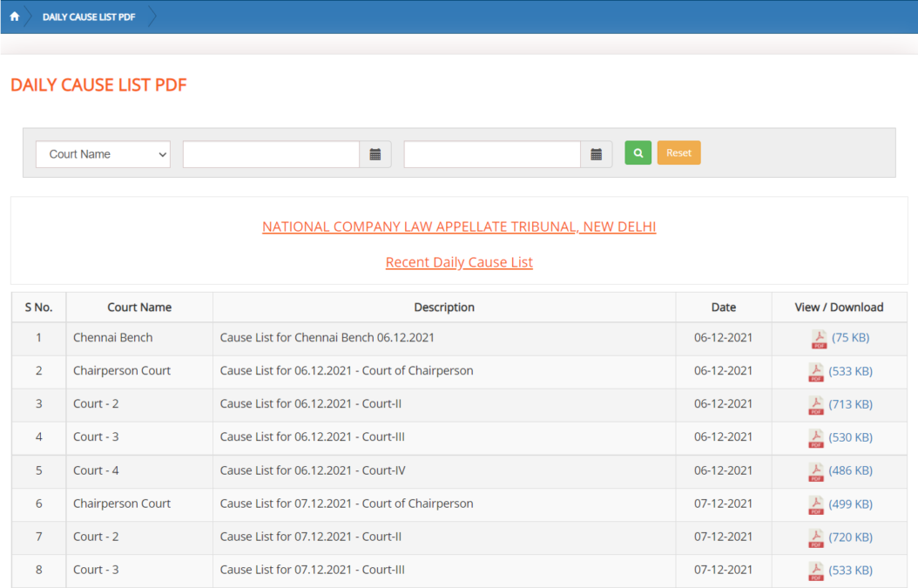Select 'Cause List for 07.12.2021 - Court-III' text
Screen dimensions: 918x588
pos(313,570)
